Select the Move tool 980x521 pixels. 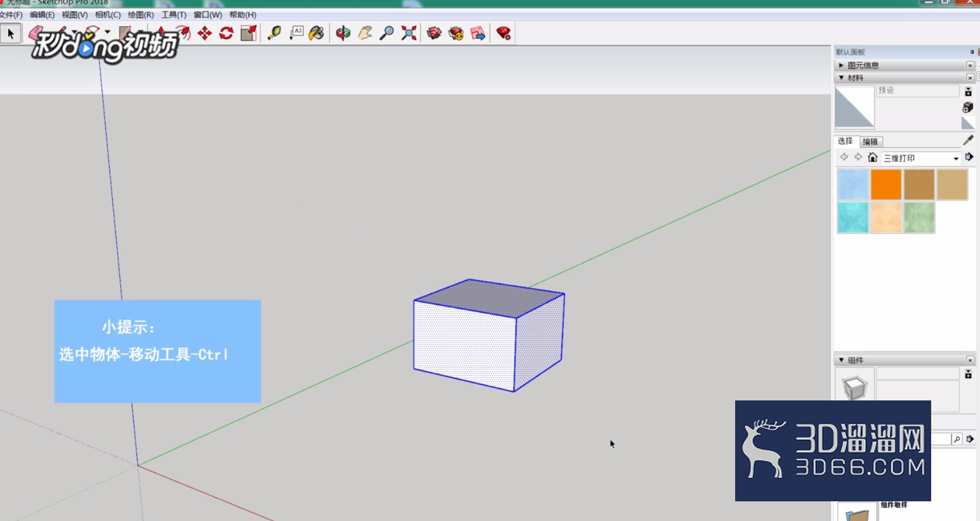click(205, 34)
